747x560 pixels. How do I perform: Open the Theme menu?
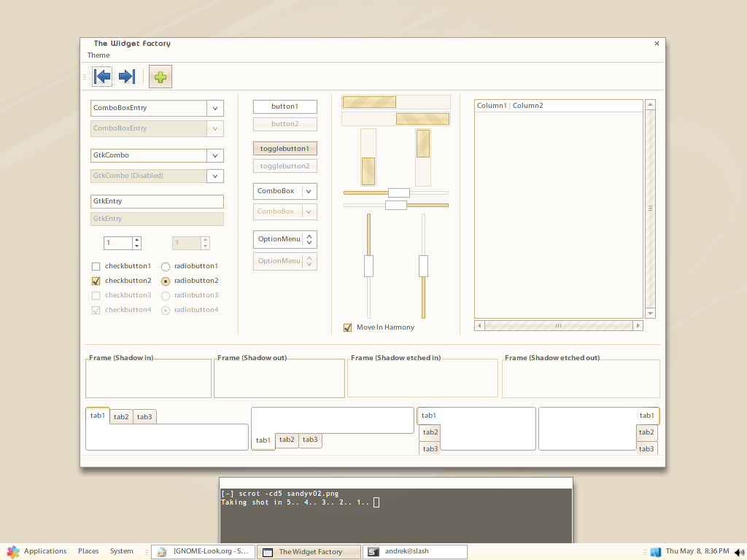tap(98, 55)
